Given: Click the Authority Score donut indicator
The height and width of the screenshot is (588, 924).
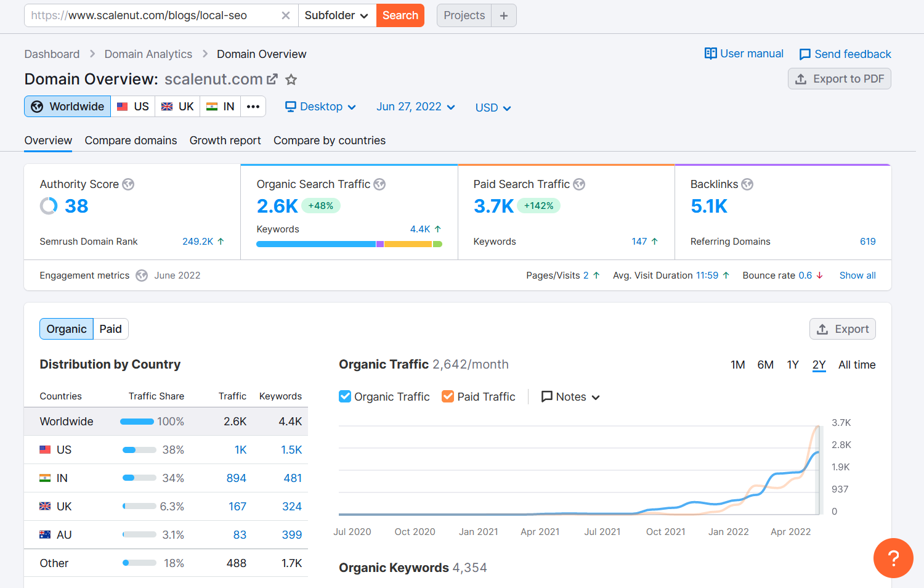Looking at the screenshot, I should pyautogui.click(x=49, y=206).
